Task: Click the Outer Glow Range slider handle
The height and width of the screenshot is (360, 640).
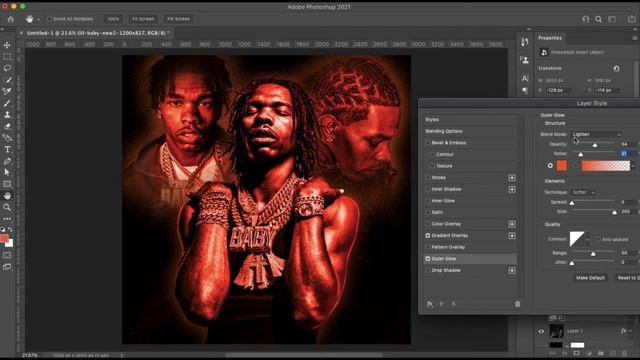Action: click(x=593, y=254)
